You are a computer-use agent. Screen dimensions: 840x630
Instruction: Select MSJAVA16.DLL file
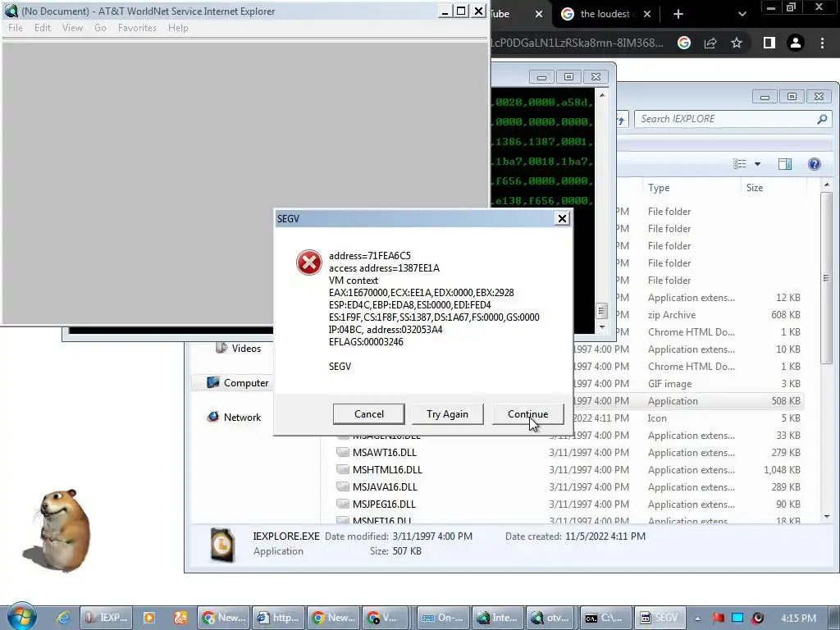(385, 487)
